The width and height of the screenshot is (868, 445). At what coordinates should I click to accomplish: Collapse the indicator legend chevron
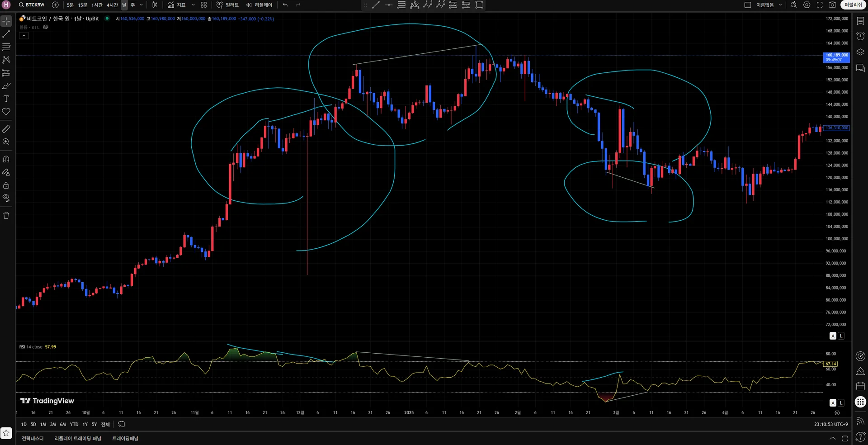tap(24, 36)
